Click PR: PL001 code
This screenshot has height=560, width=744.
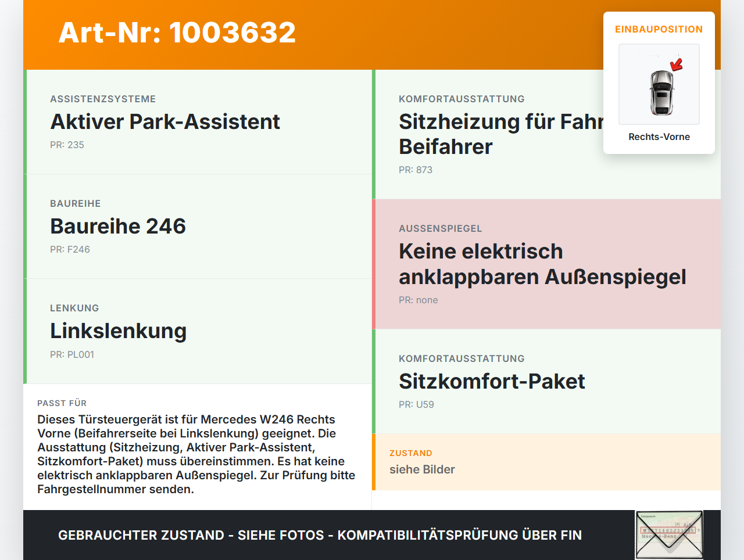pyautogui.click(x=72, y=354)
